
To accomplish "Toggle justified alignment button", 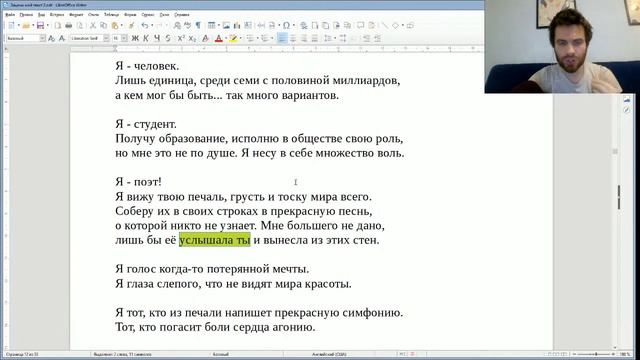I will coord(315,38).
